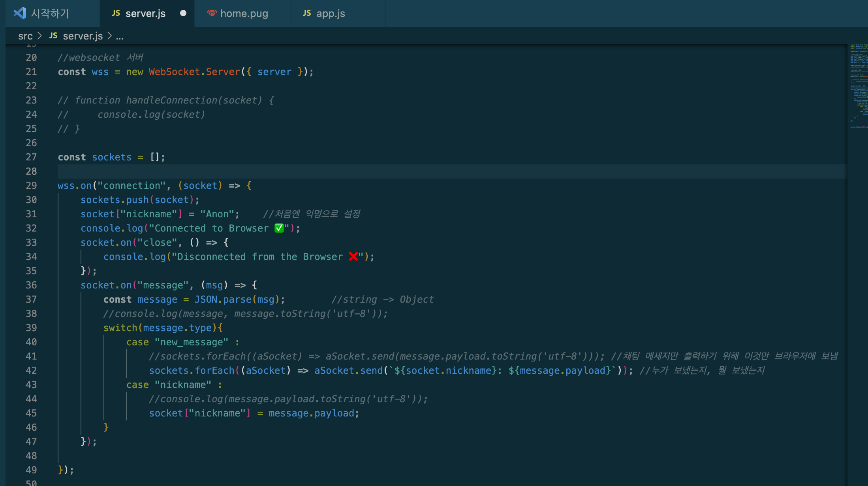The image size is (868, 486).
Task: Click the sockets variable declaration on line 27
Action: pyautogui.click(x=112, y=157)
